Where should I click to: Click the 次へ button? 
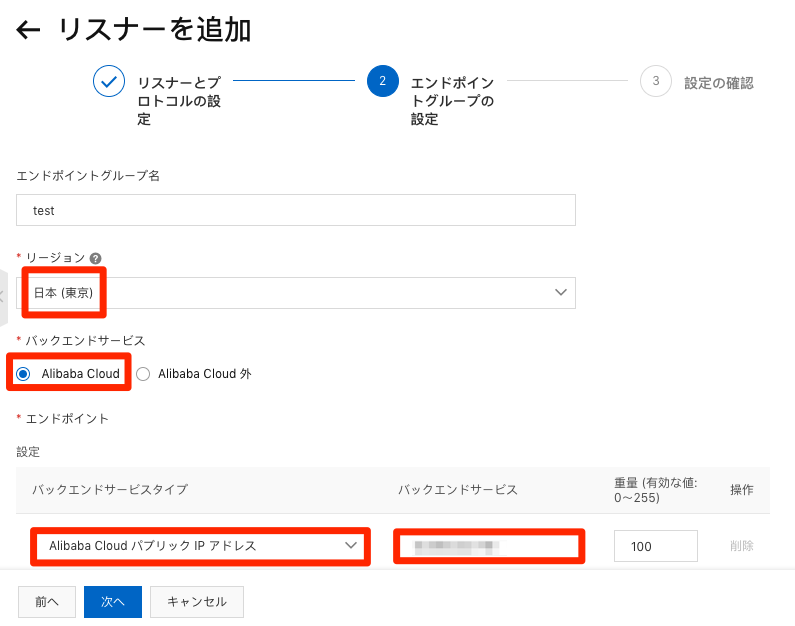[113, 602]
